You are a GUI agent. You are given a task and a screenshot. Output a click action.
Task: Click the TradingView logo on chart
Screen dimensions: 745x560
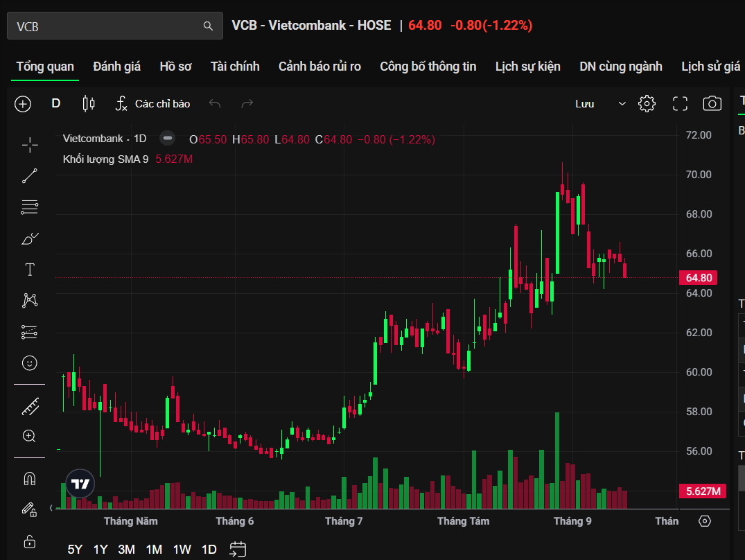pyautogui.click(x=80, y=484)
